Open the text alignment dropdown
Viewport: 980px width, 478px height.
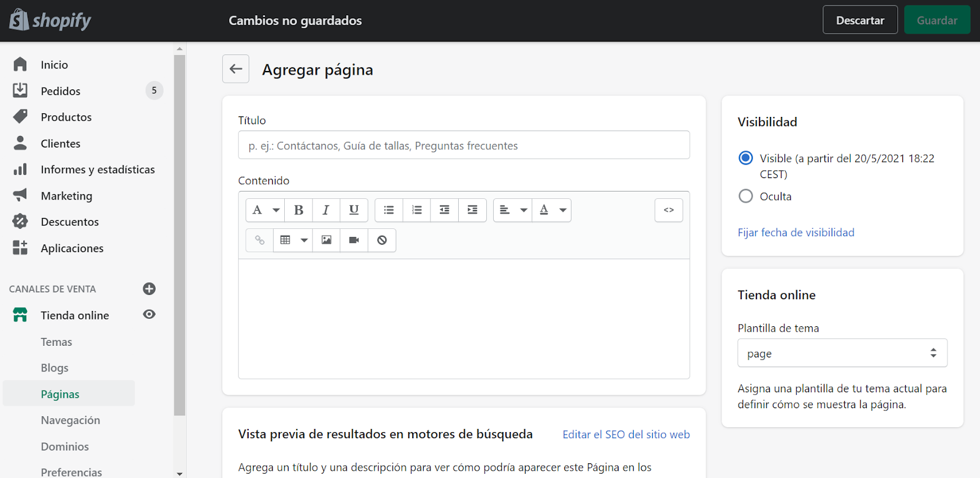(x=513, y=210)
